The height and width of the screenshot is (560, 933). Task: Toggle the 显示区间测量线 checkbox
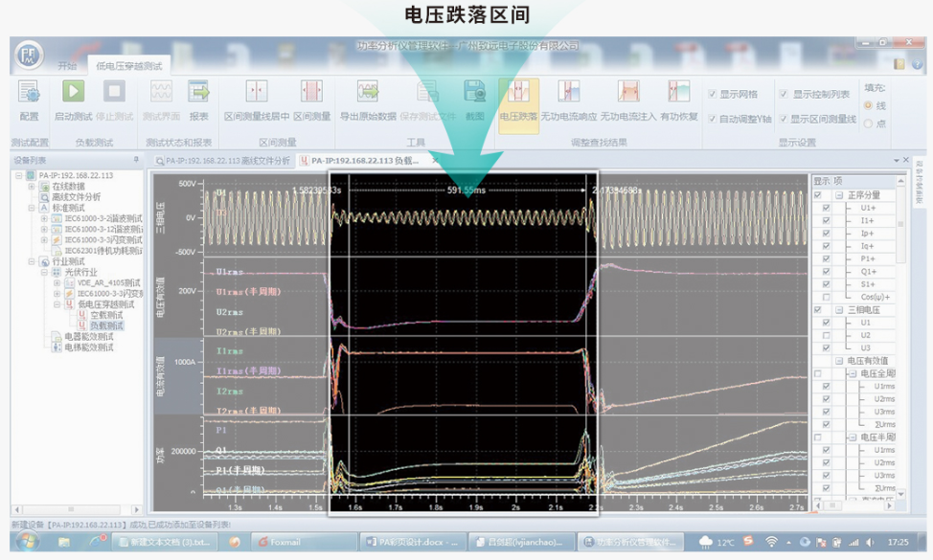pos(784,119)
